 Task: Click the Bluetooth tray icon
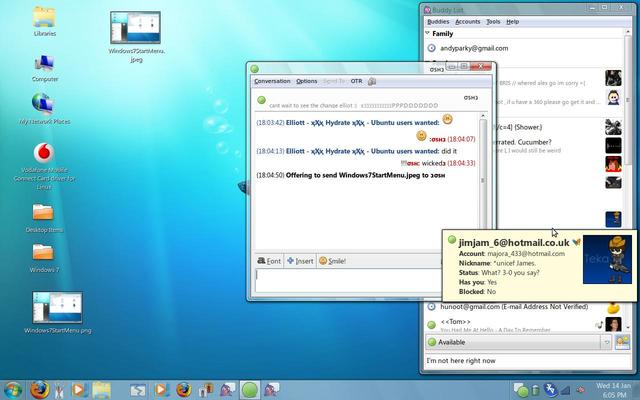[x=551, y=390]
